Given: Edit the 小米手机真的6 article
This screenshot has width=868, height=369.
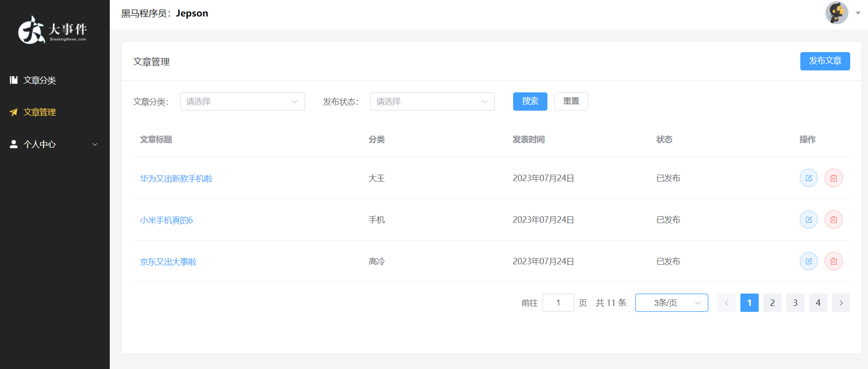Looking at the screenshot, I should pos(808,219).
